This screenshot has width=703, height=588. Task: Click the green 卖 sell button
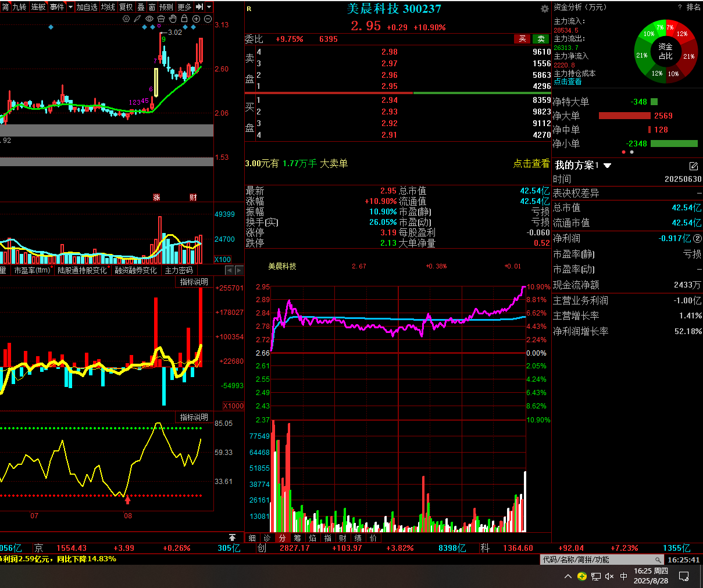click(x=541, y=39)
